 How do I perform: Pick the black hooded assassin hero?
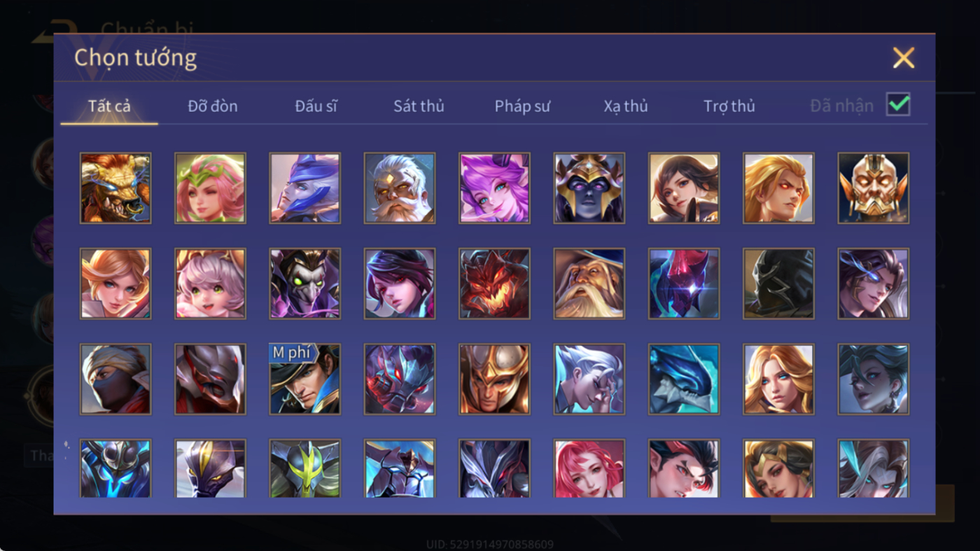coord(778,284)
